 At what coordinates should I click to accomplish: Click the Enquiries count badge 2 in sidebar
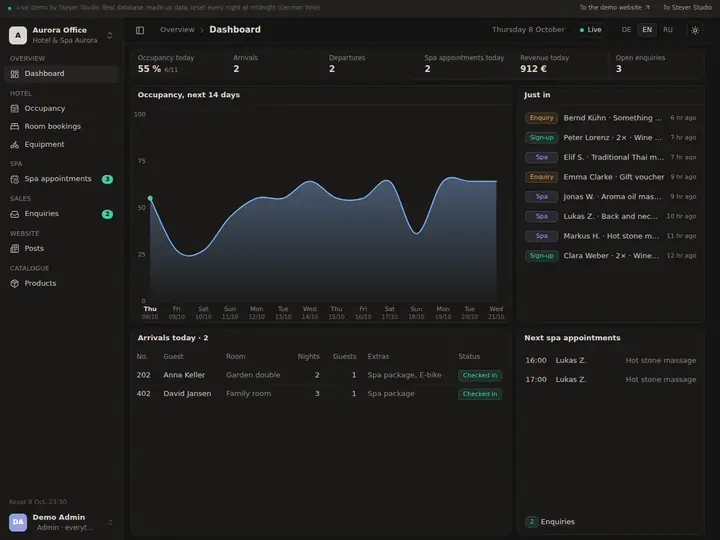[107, 214]
